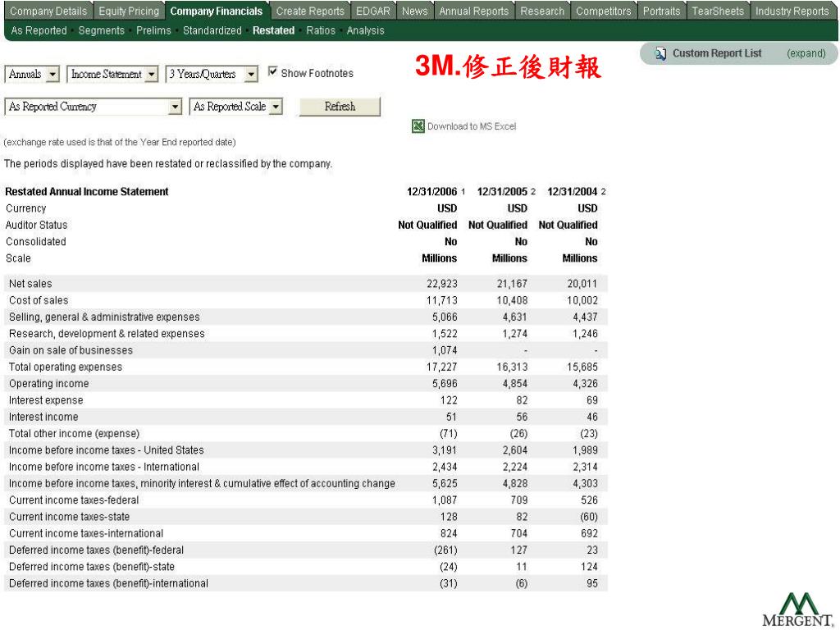Uncheck the Show Footnotes checkbox
This screenshot has width=840, height=630.
click(x=272, y=71)
